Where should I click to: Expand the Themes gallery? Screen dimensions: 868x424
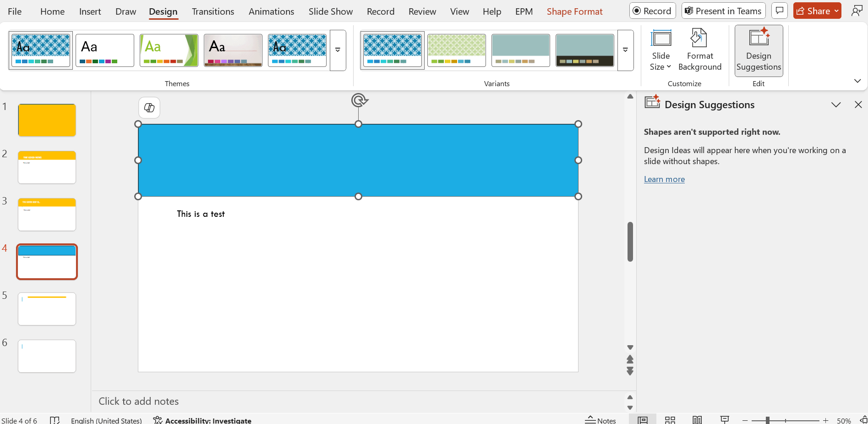click(338, 50)
